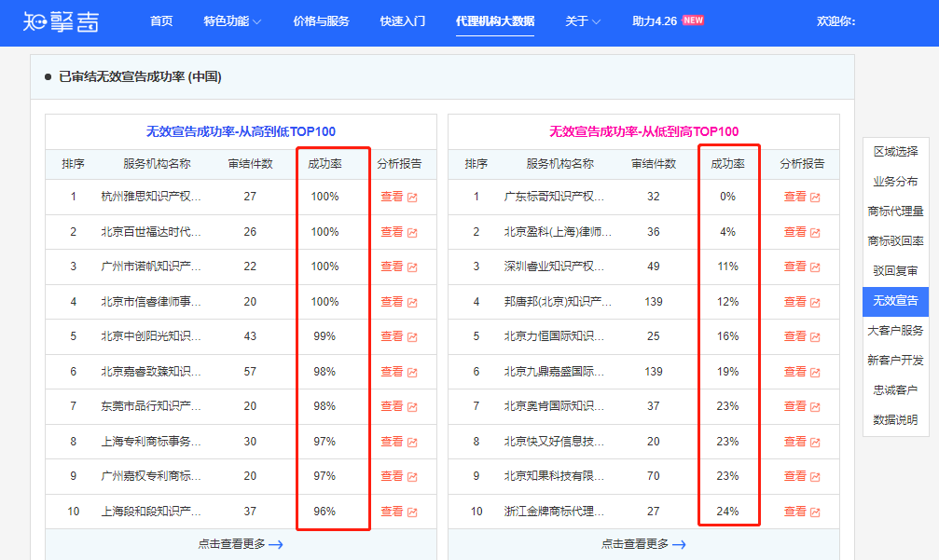Expand the 特色功能 dropdown menu
The height and width of the screenshot is (560, 939).
tap(232, 20)
